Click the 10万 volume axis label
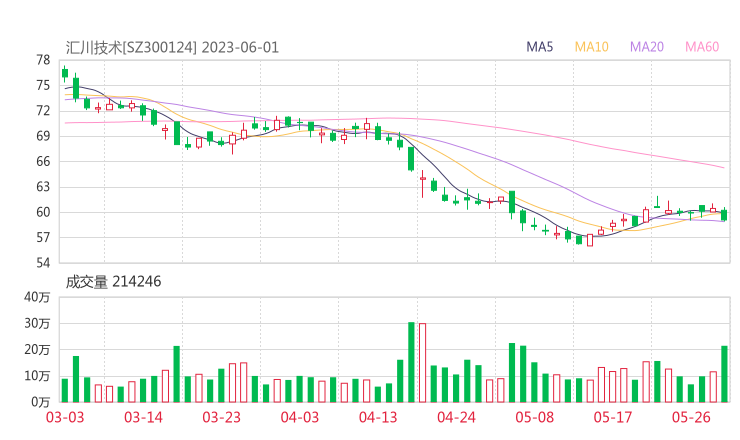Image resolution: width=740 pixels, height=440 pixels. (37, 376)
